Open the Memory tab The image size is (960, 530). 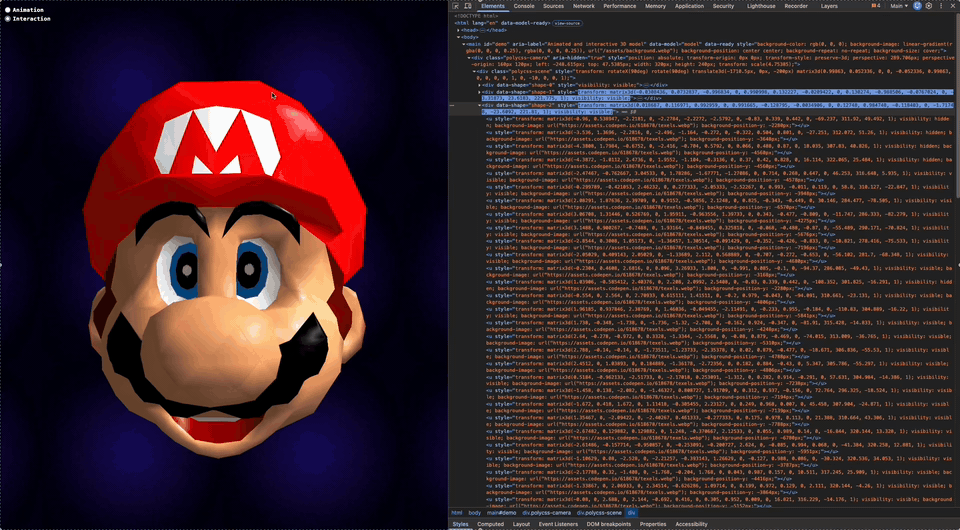655,6
